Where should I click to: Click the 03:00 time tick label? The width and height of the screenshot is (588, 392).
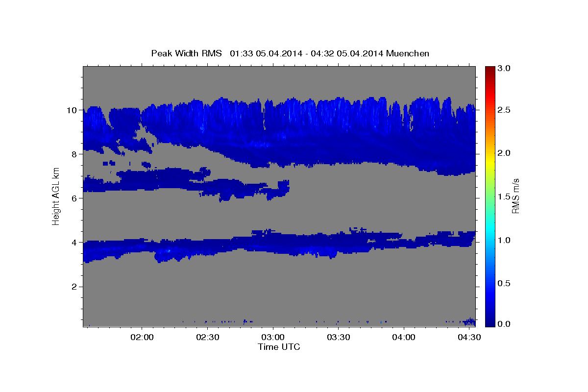coord(273,338)
